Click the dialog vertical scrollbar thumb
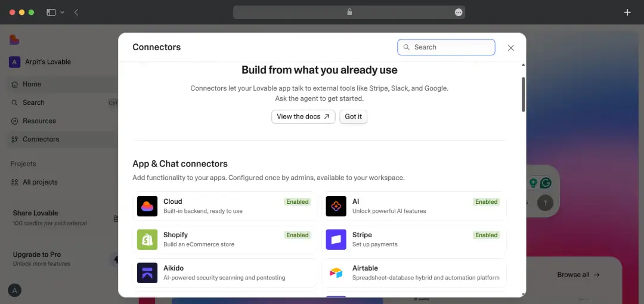This screenshot has width=644, height=304. click(x=524, y=95)
